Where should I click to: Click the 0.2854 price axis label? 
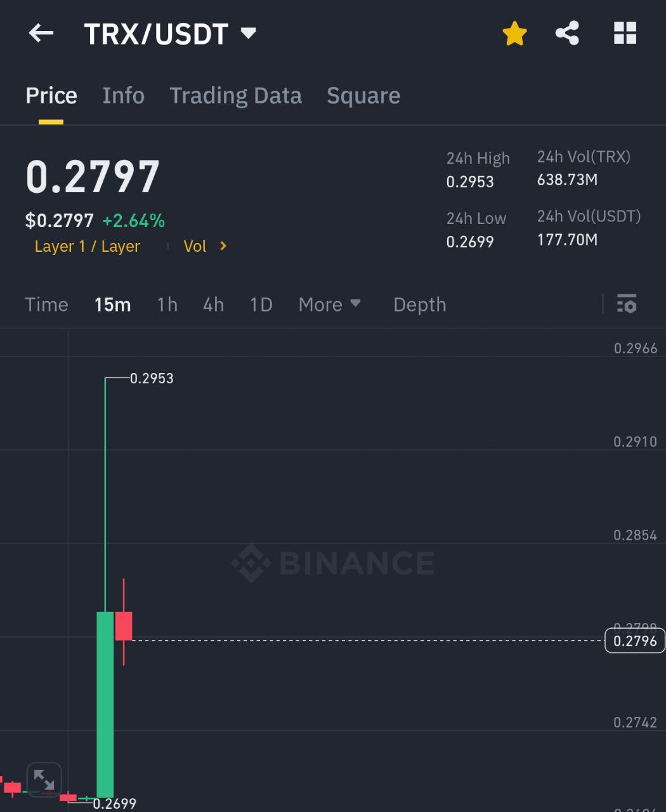(636, 535)
